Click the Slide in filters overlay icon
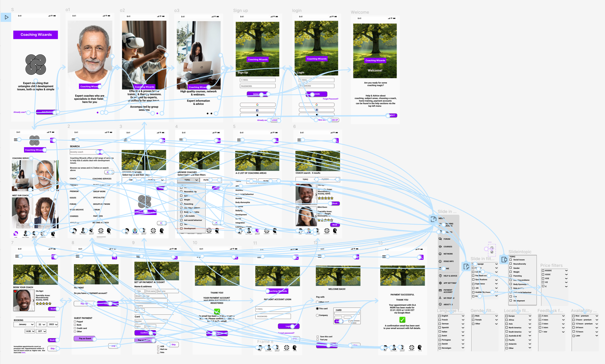The height and width of the screenshot is (364, 605). pyautogui.click(x=466, y=266)
